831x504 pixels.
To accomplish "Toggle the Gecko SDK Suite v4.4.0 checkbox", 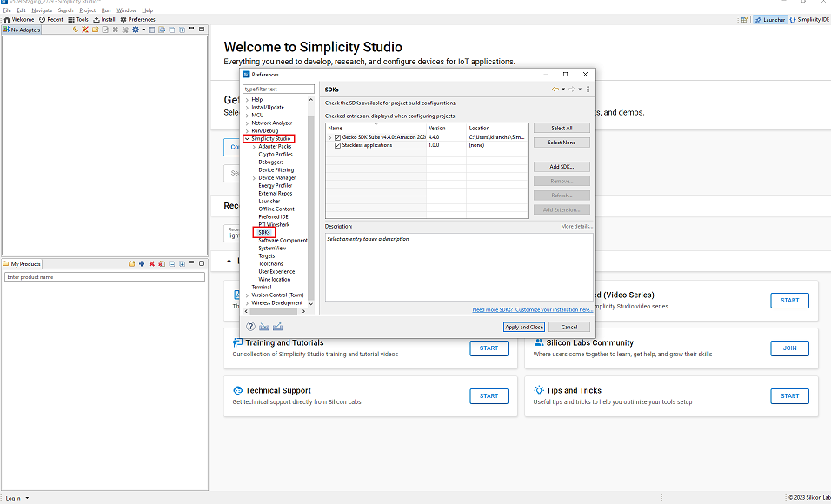I will click(x=337, y=137).
